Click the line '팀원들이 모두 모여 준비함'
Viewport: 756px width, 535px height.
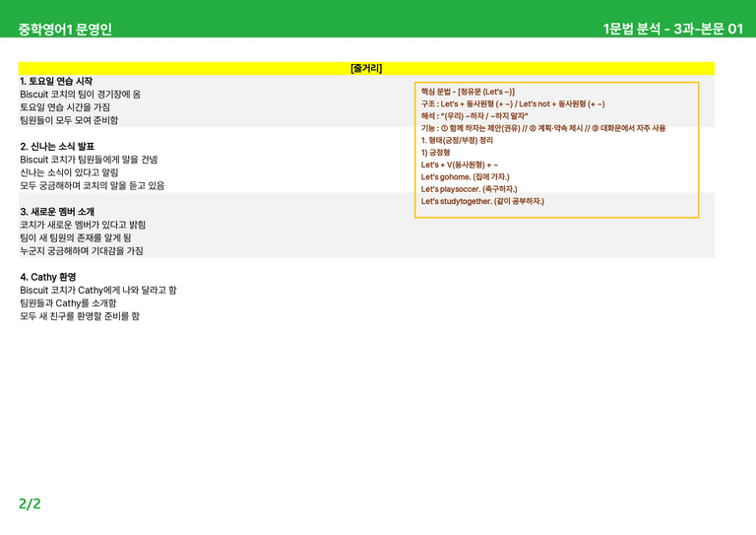pyautogui.click(x=69, y=120)
